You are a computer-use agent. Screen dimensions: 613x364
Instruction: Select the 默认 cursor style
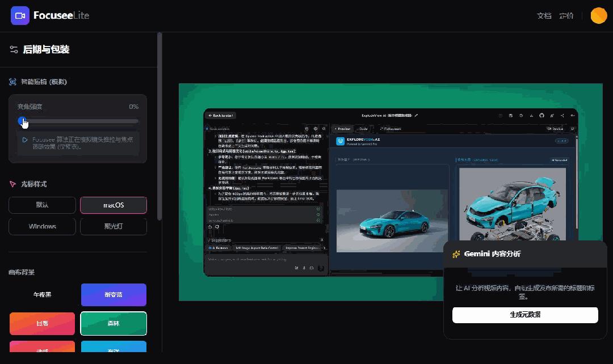coord(42,205)
